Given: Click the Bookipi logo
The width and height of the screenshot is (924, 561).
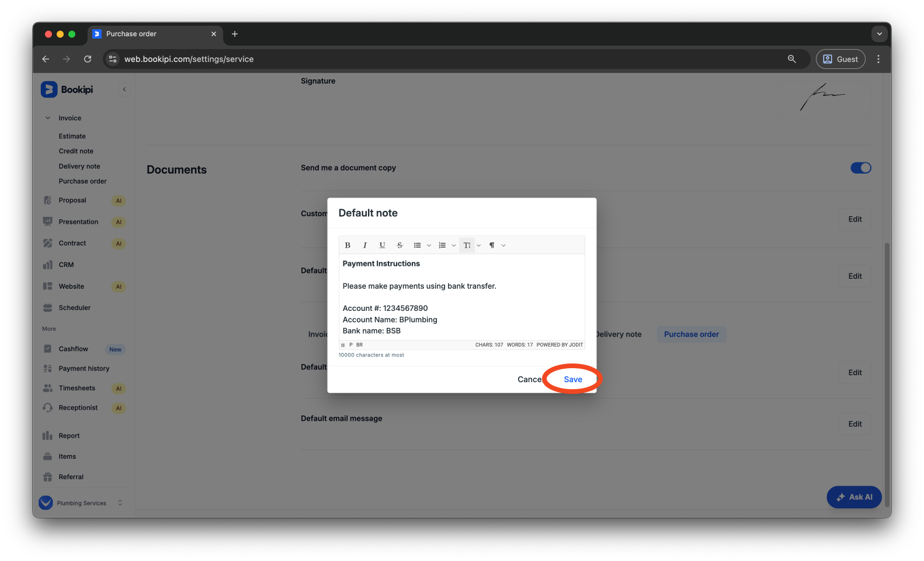Looking at the screenshot, I should tap(67, 89).
